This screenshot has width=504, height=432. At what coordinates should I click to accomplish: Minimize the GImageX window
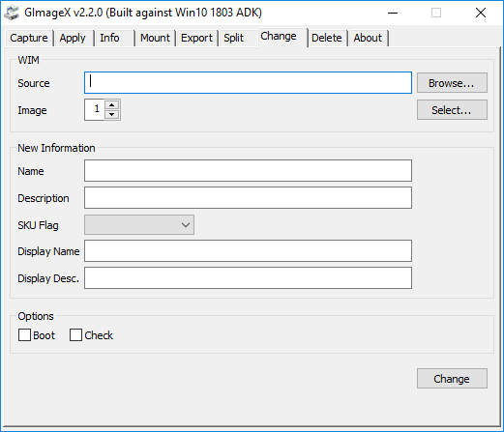(x=393, y=13)
